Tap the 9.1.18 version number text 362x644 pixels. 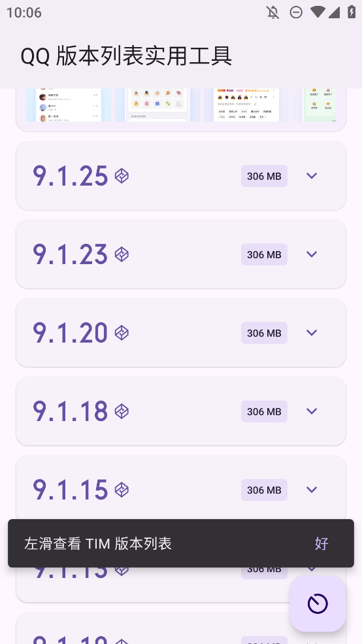pos(70,411)
